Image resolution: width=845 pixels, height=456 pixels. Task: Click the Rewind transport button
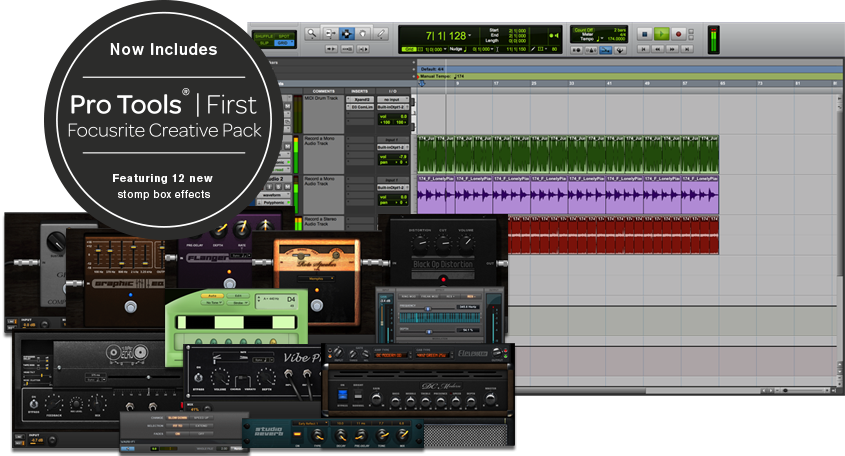click(x=657, y=49)
